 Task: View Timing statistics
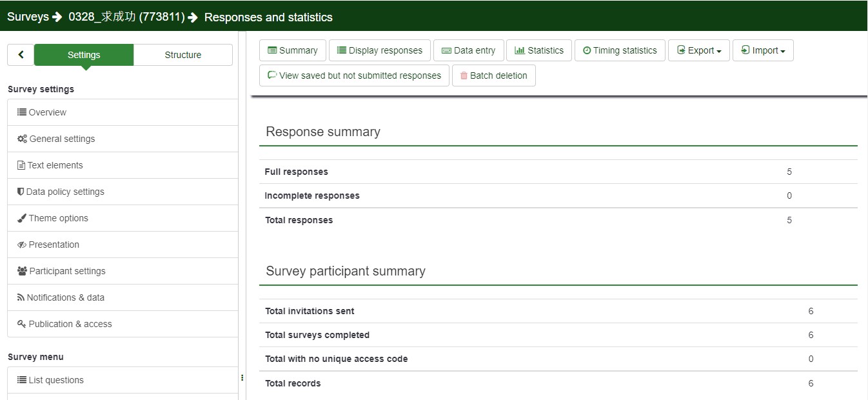point(620,50)
